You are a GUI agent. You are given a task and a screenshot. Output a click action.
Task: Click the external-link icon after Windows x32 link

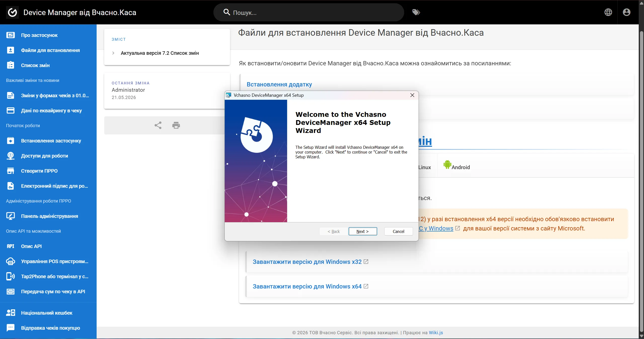pos(366,262)
